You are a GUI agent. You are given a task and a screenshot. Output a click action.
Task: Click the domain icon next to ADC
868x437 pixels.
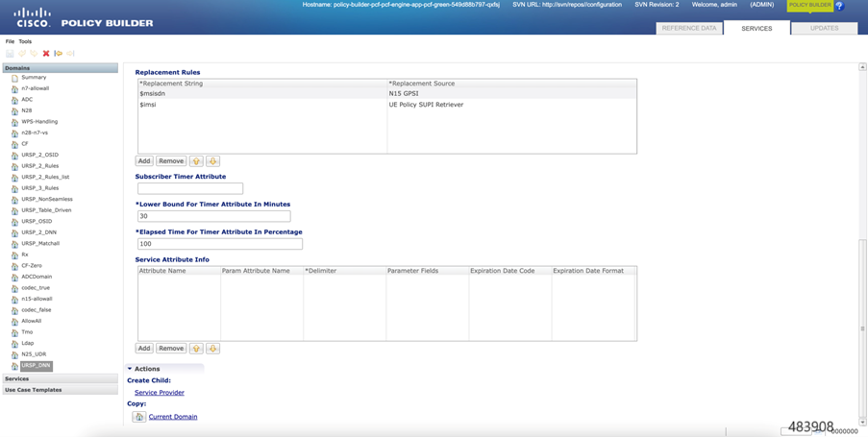pos(15,100)
